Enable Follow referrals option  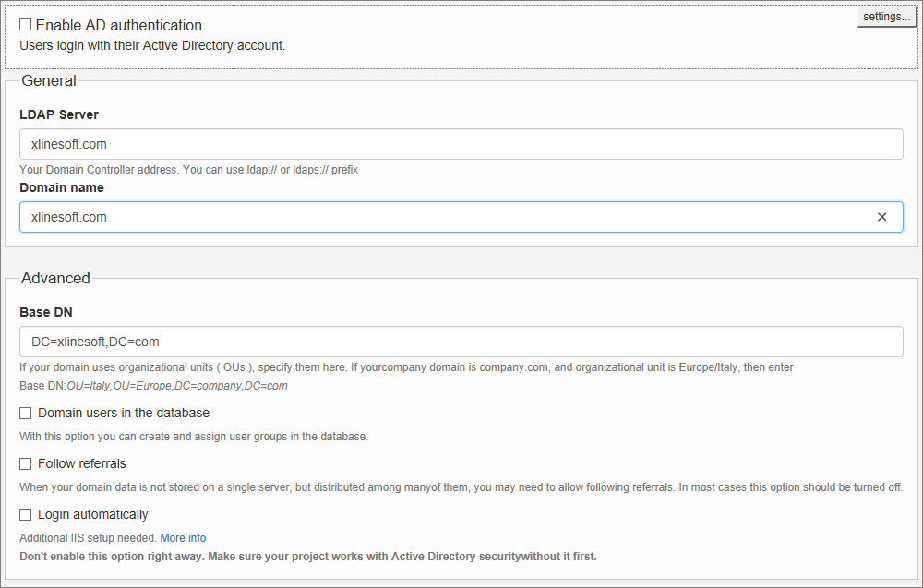25,463
